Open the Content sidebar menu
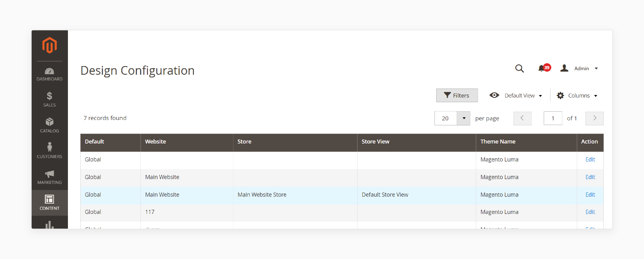The height and width of the screenshot is (259, 644). (49, 203)
